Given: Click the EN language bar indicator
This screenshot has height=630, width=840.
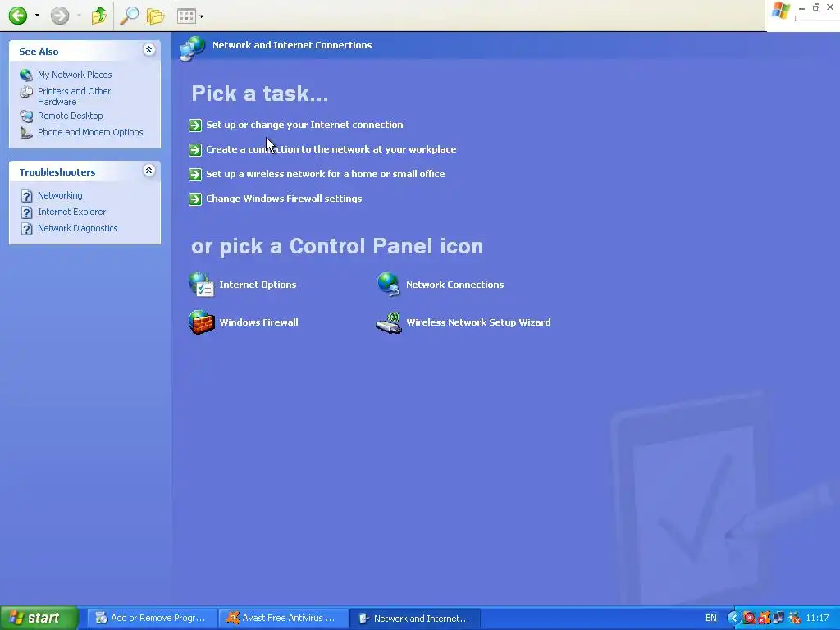Looking at the screenshot, I should [711, 619].
